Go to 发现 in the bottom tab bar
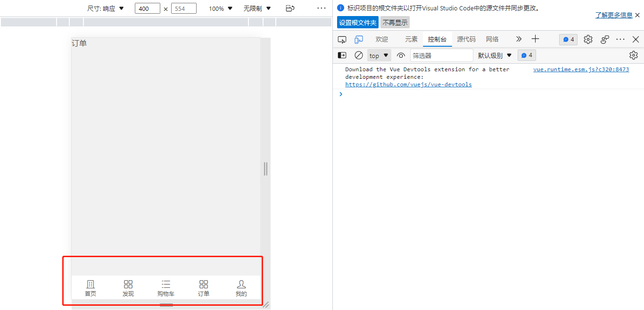This screenshot has width=644, height=310. click(128, 288)
